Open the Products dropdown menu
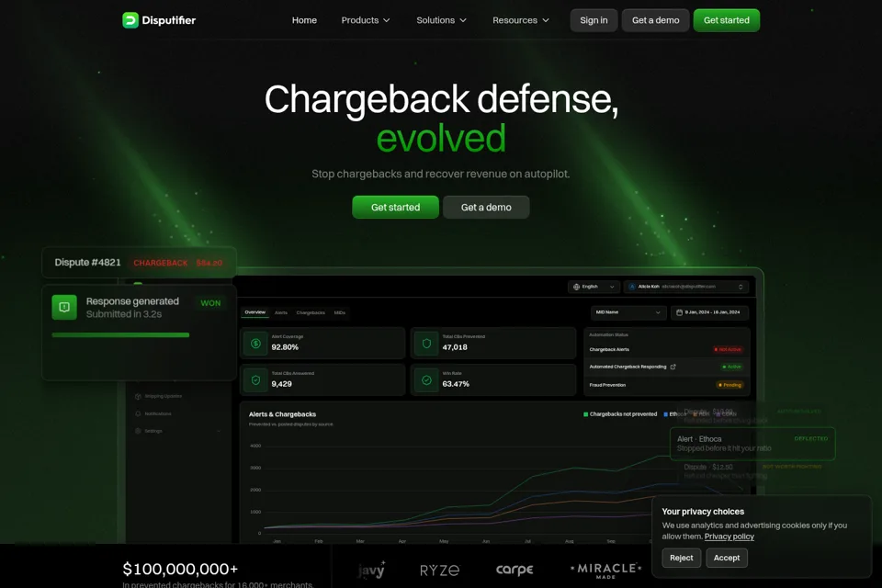This screenshot has height=588, width=882. (366, 20)
